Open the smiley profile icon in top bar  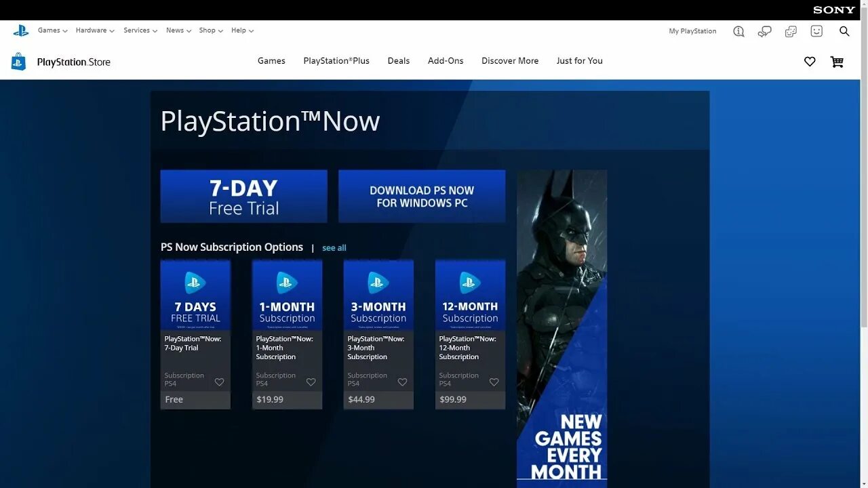(816, 31)
